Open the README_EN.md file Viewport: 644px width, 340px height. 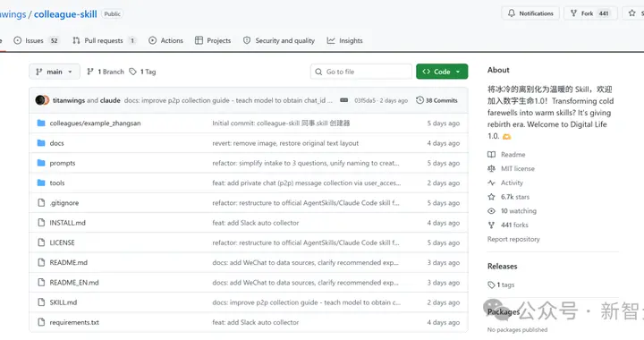click(74, 283)
